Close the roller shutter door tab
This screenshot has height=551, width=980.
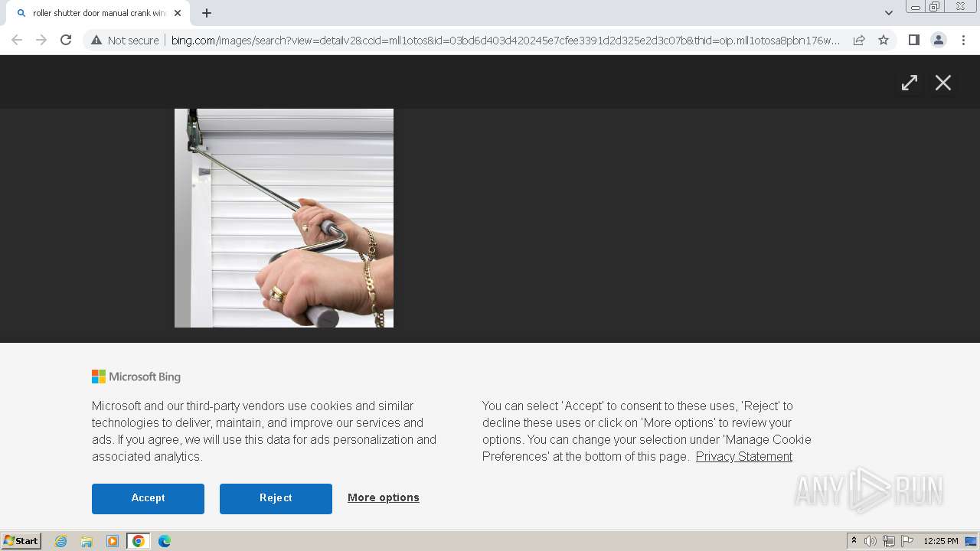point(178,13)
